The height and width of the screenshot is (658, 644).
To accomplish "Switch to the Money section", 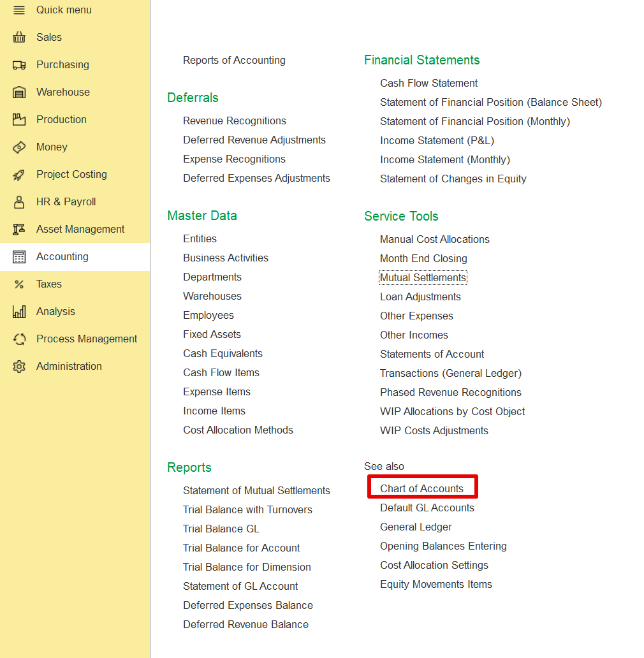I will 52,147.
